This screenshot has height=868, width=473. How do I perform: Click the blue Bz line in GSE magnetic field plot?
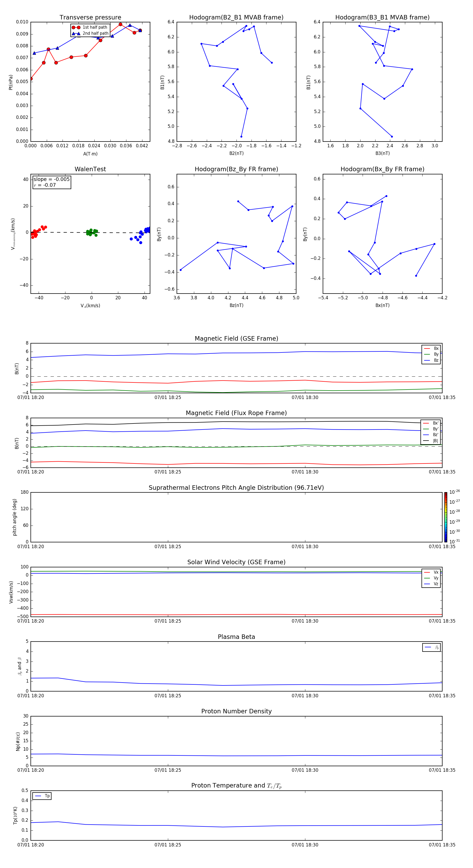coord(236,353)
